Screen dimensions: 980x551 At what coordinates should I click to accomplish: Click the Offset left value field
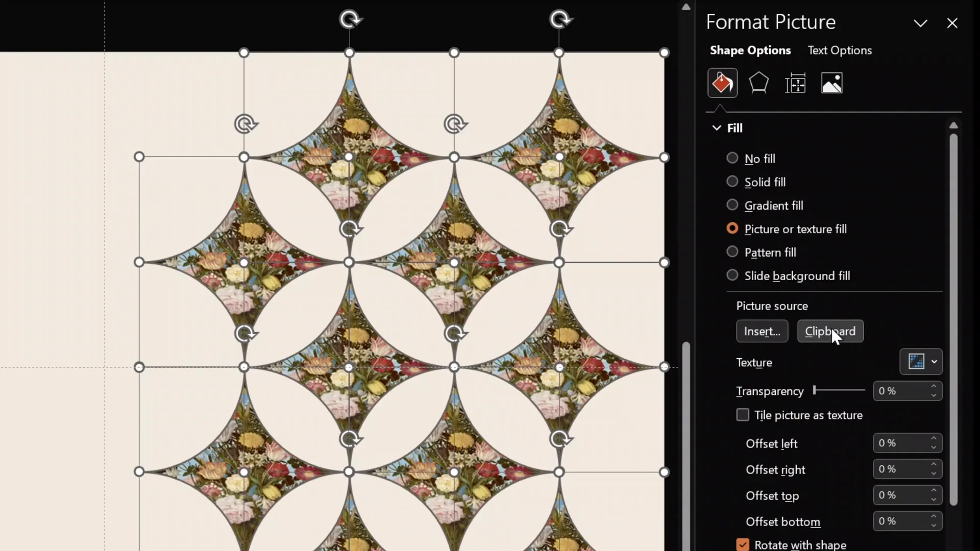tap(900, 443)
